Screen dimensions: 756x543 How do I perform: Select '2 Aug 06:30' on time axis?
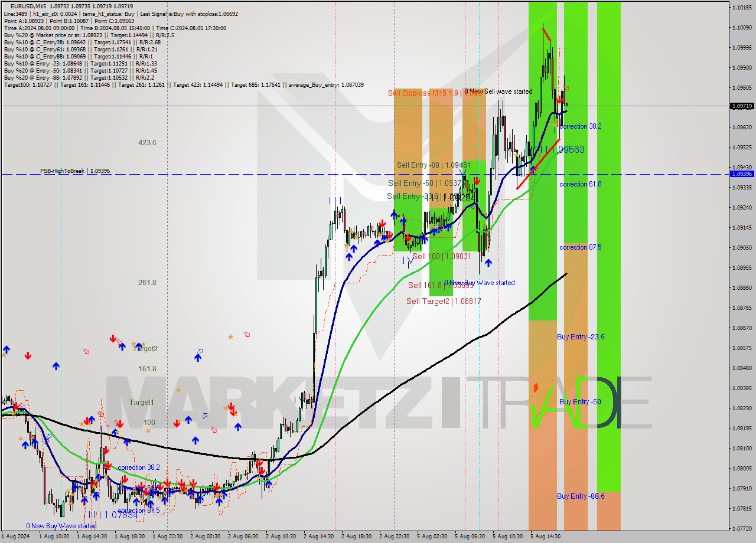(243, 537)
